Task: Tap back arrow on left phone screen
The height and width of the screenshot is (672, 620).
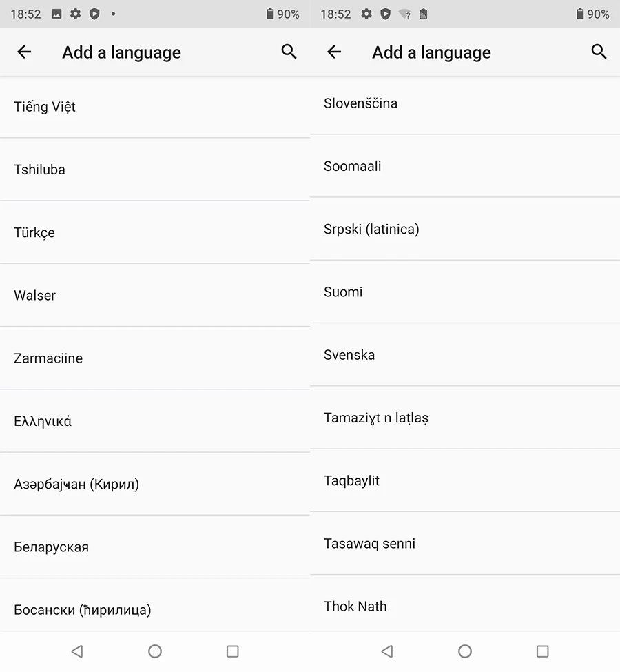Action: [x=24, y=52]
